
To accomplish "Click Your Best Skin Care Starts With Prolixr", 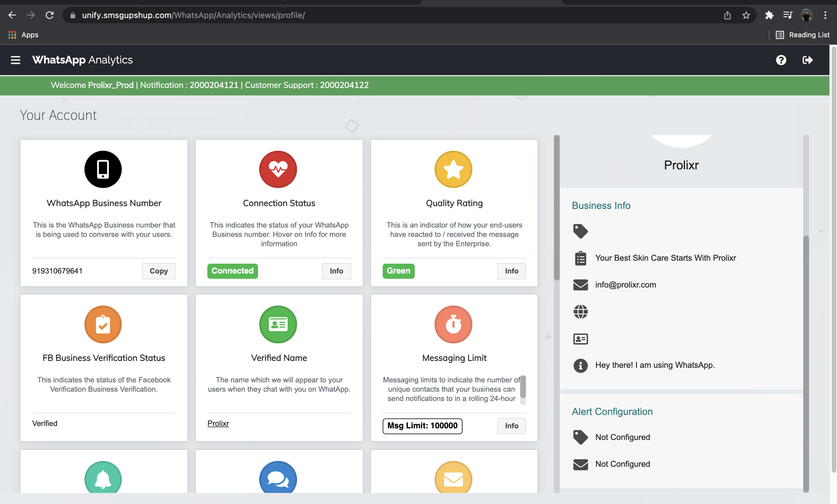I will pos(665,258).
